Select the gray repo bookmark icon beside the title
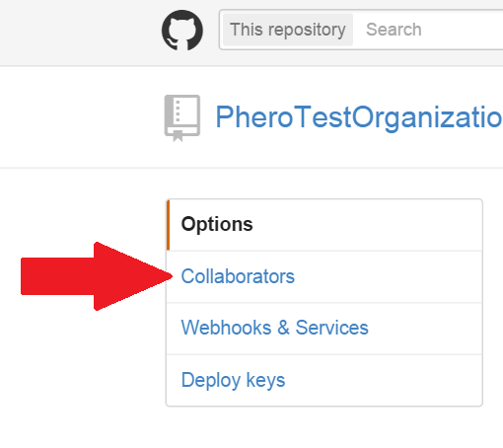The image size is (503, 448). [x=182, y=118]
